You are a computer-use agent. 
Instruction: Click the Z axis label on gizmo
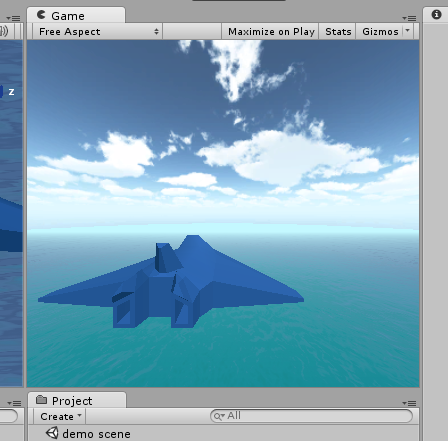coord(11,92)
